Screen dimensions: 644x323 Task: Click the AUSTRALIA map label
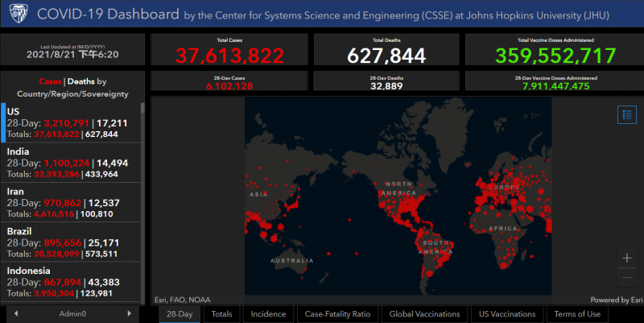(292, 260)
